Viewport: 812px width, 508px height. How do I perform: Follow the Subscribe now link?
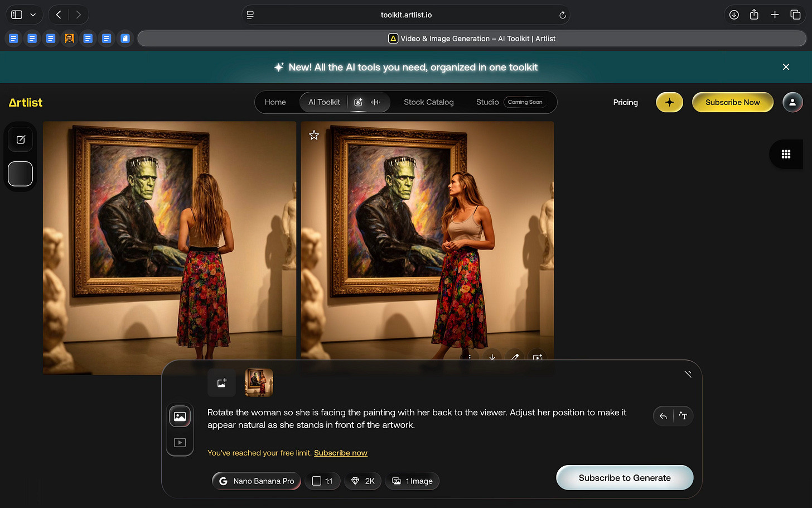[x=341, y=453]
